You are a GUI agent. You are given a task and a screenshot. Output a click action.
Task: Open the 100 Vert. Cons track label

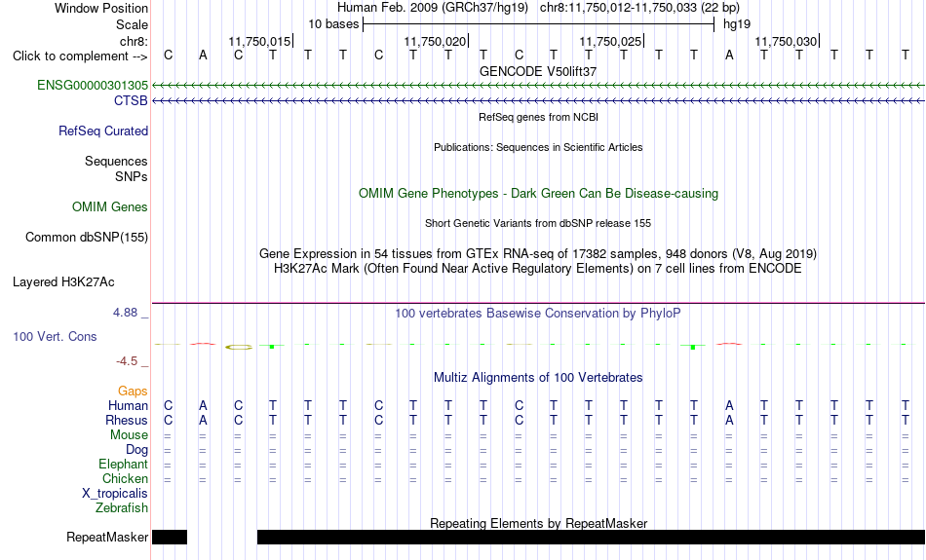(x=55, y=336)
